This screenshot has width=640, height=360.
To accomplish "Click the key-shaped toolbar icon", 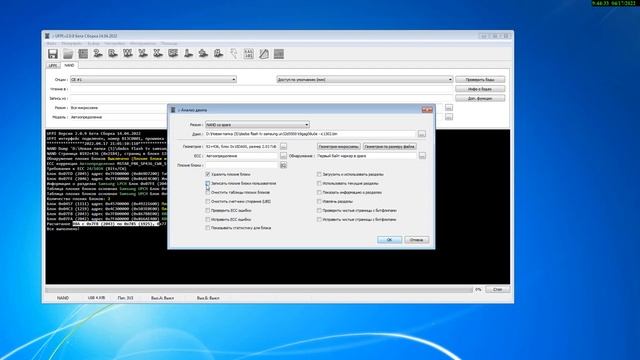I will (x=233, y=53).
